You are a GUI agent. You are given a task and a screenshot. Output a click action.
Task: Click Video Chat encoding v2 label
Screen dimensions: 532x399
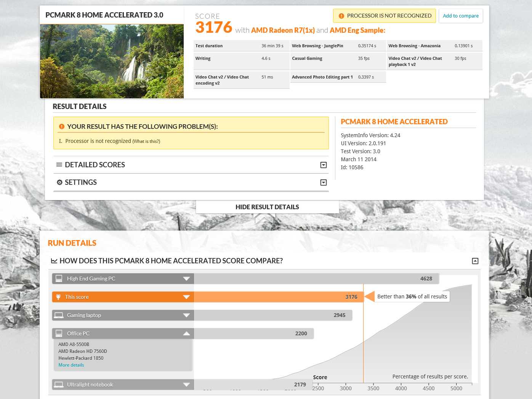pyautogui.click(x=222, y=80)
